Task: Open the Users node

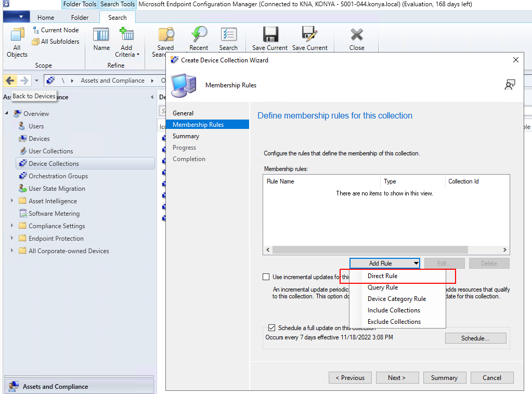Action: (x=36, y=126)
